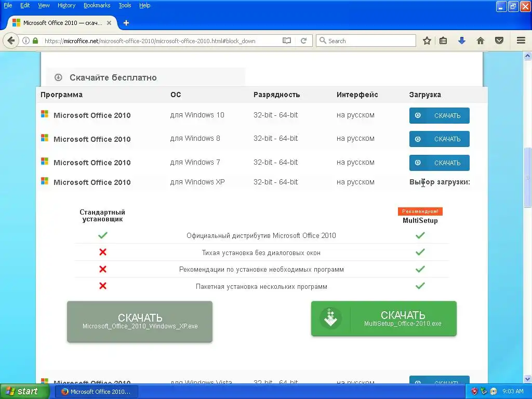Click Windows logo icon in Windows 8 row
The height and width of the screenshot is (399, 532).
coord(45,138)
